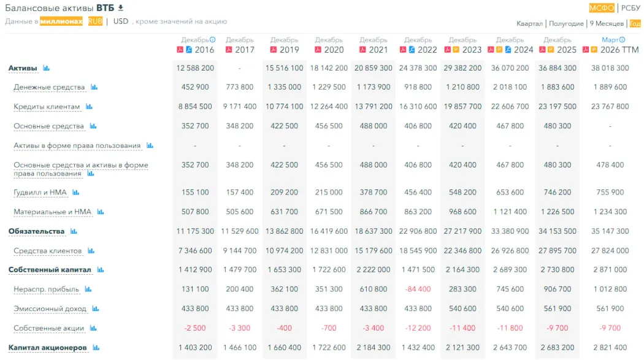Select Квартал period view
This screenshot has width=644, height=360.
click(x=529, y=23)
